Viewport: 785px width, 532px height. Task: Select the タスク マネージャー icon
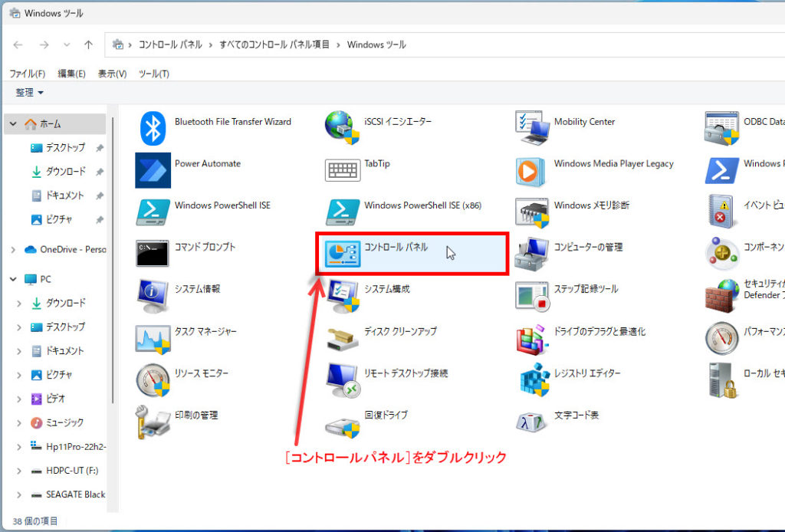(153, 338)
